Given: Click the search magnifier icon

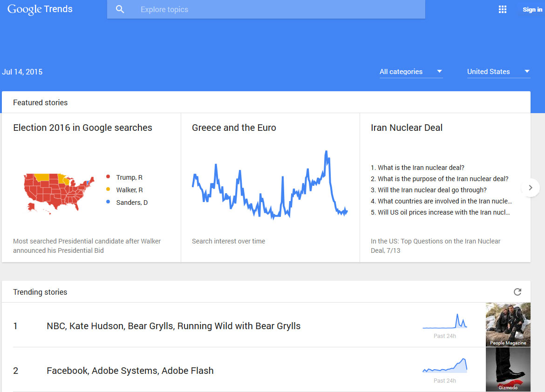Looking at the screenshot, I should (120, 9).
